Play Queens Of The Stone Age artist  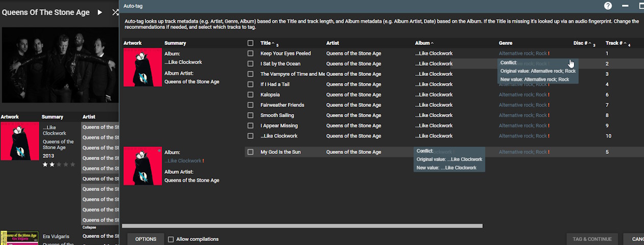tap(100, 12)
